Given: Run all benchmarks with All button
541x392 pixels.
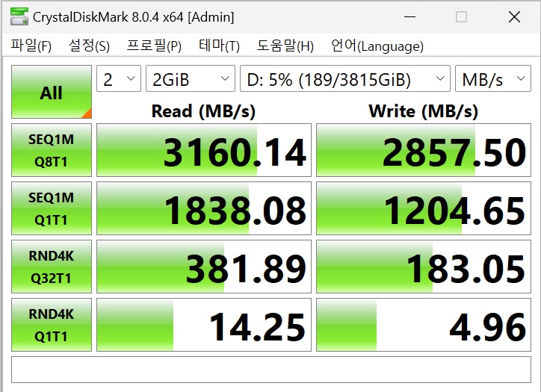Looking at the screenshot, I should (x=52, y=92).
